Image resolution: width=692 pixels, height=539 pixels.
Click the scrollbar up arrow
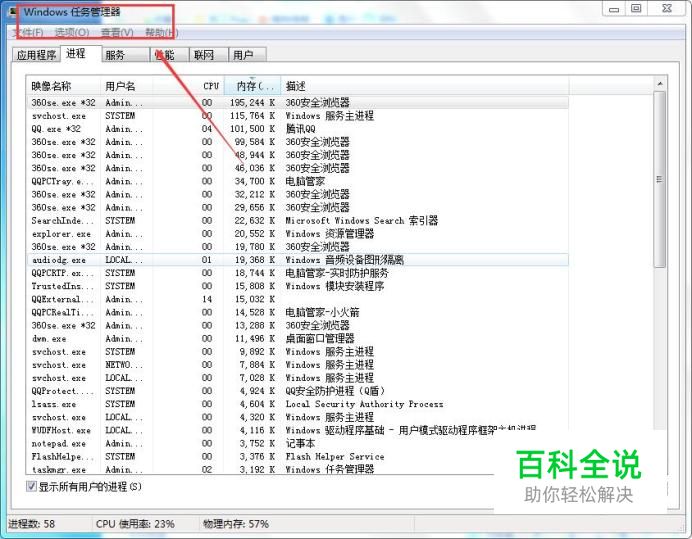tap(660, 83)
